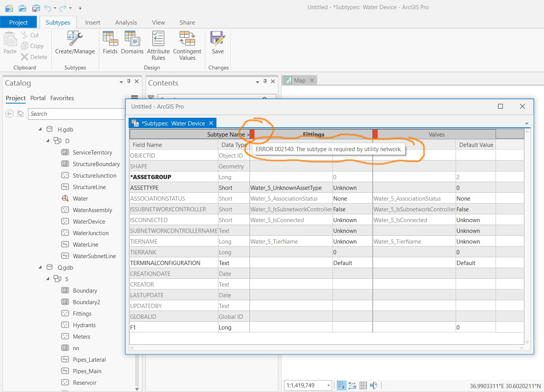Open the Contingent Values view

[187, 46]
